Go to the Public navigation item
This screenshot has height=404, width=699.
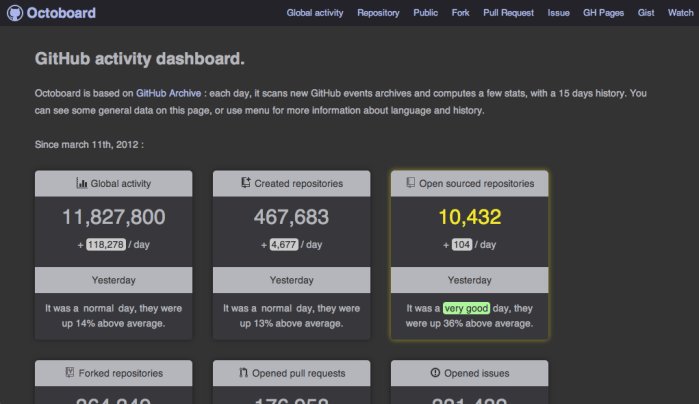click(x=425, y=13)
